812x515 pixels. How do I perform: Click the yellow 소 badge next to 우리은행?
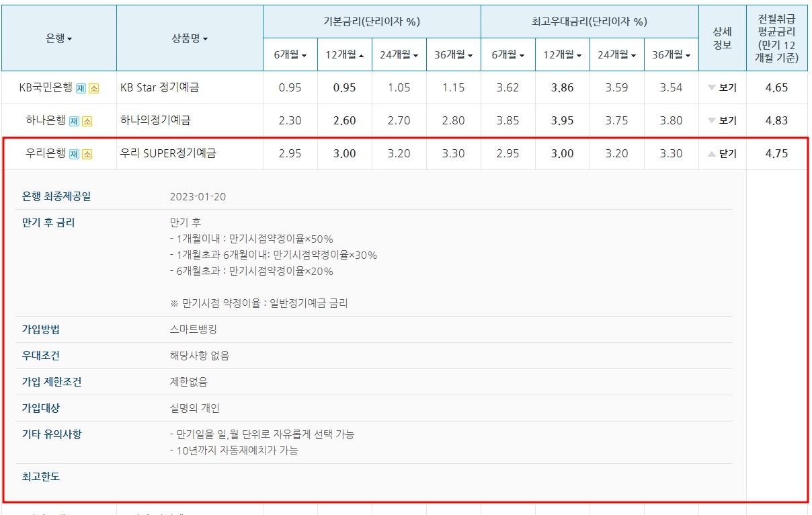[87, 154]
